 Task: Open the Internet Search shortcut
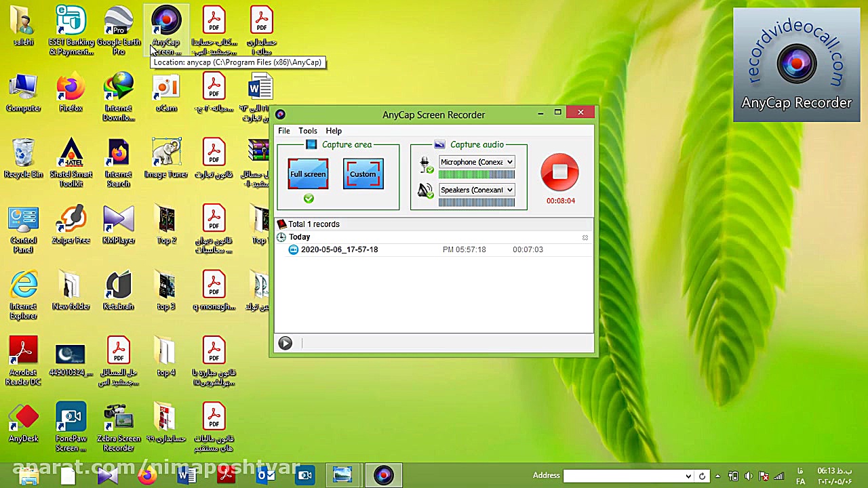(x=119, y=163)
